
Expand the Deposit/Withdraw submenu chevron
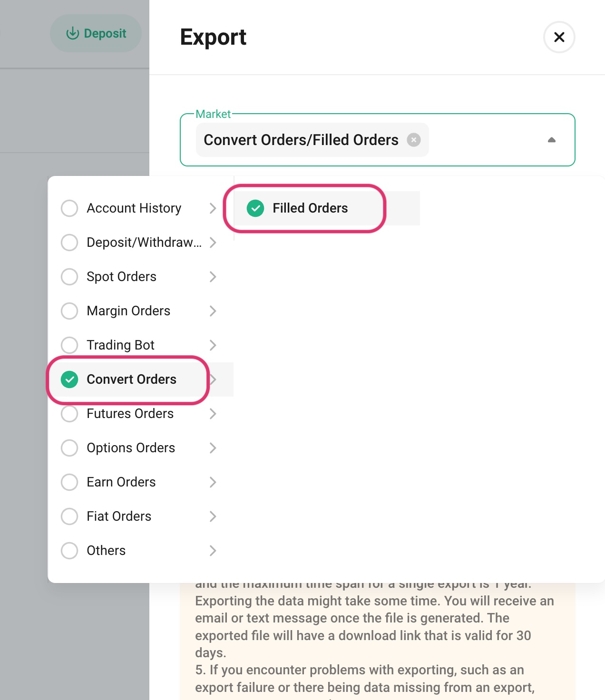(213, 243)
